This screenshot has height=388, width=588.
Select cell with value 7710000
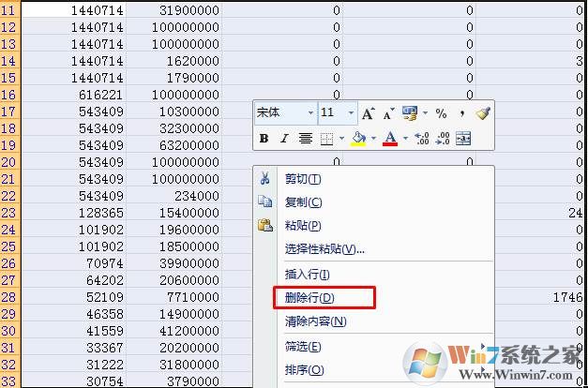click(x=174, y=297)
